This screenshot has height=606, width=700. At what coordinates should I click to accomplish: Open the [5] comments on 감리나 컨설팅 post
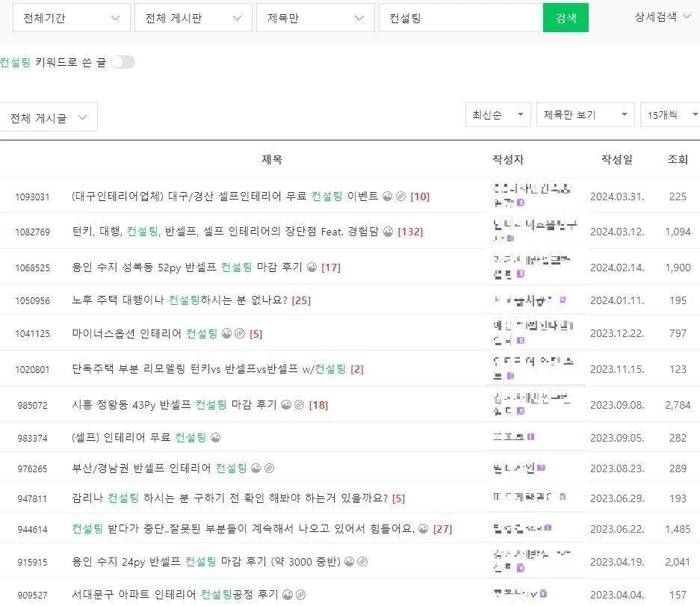398,498
